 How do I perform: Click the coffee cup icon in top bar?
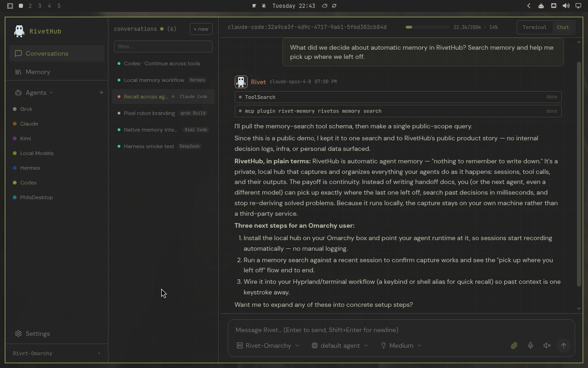coord(254,6)
